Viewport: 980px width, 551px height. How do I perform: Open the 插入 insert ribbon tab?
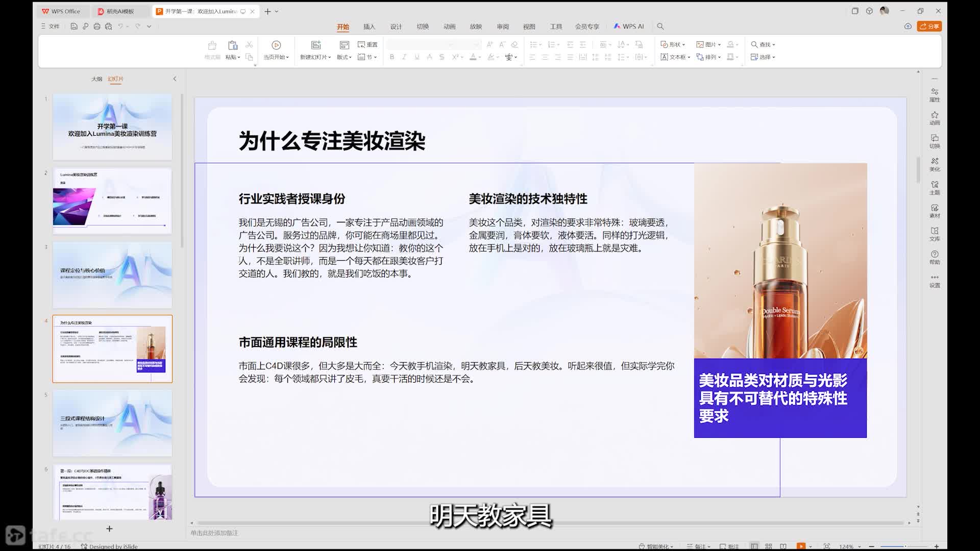[x=369, y=27]
